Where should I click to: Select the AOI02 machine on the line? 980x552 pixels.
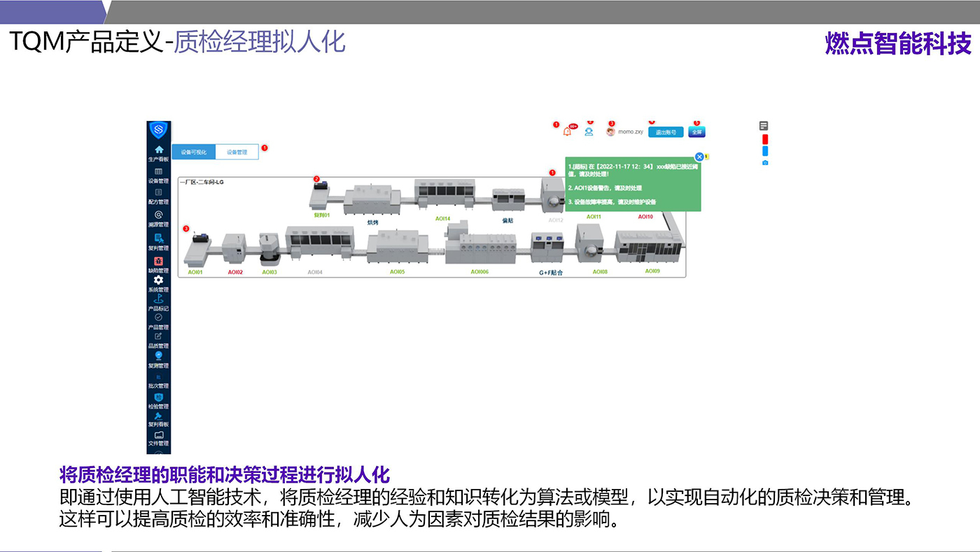pos(234,249)
